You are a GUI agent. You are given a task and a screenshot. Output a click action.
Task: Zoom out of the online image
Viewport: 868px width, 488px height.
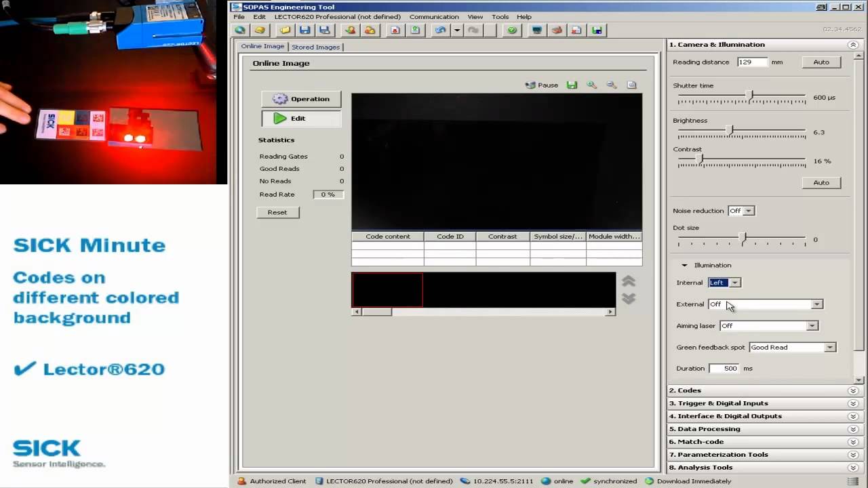tap(612, 85)
